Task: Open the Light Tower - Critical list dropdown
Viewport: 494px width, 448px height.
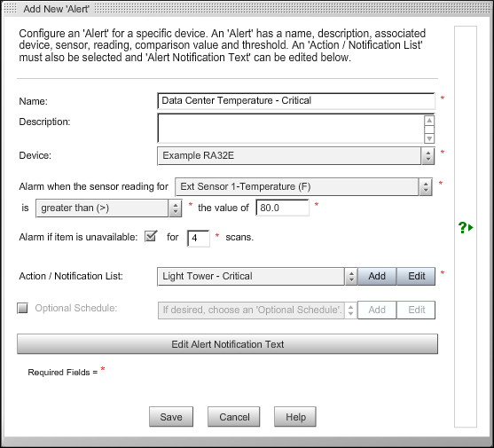Action: 257,276
